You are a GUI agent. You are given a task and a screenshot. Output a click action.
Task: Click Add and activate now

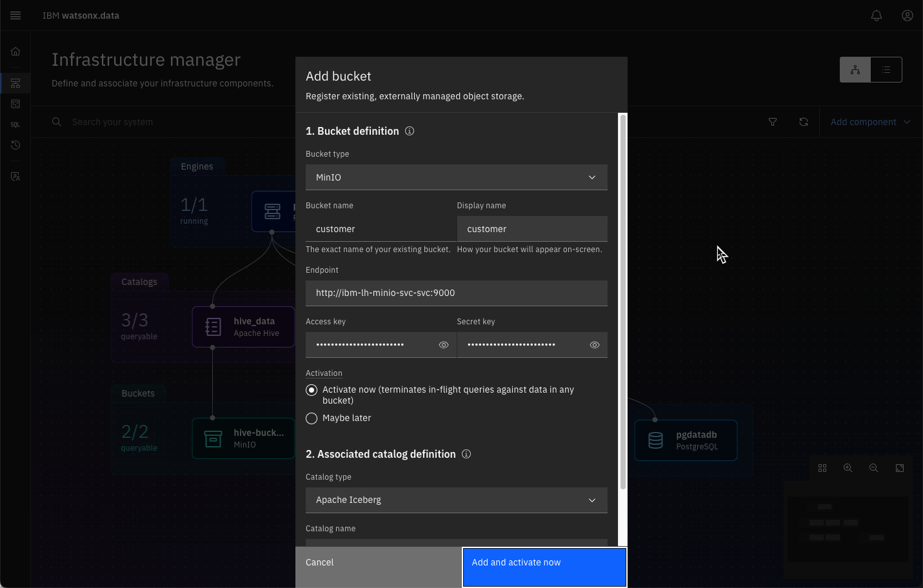click(x=544, y=567)
